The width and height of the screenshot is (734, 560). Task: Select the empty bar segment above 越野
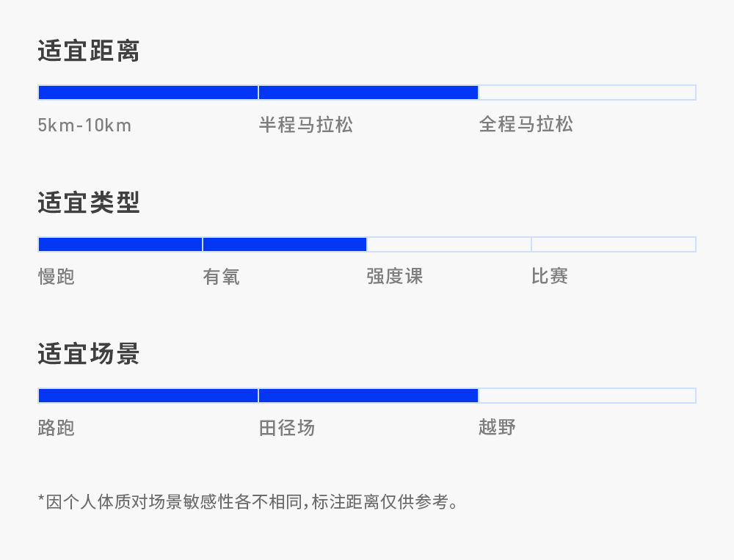tap(586, 396)
